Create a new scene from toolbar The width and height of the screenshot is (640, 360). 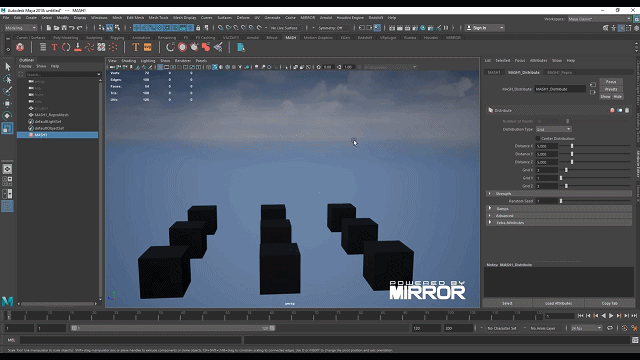(x=49, y=28)
